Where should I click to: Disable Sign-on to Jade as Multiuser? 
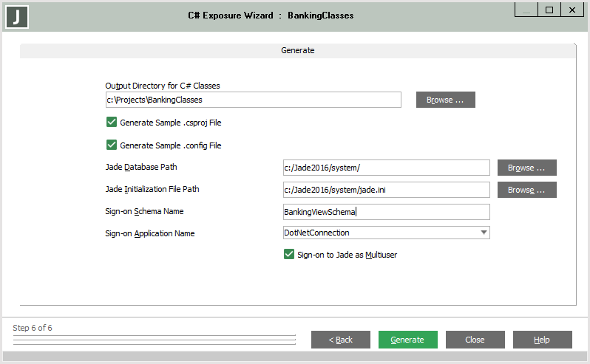pos(289,255)
